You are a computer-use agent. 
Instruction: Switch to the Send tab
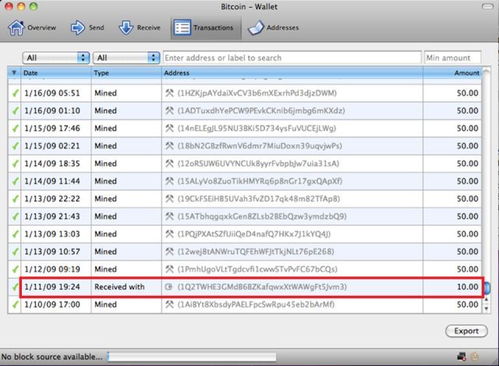click(87, 28)
